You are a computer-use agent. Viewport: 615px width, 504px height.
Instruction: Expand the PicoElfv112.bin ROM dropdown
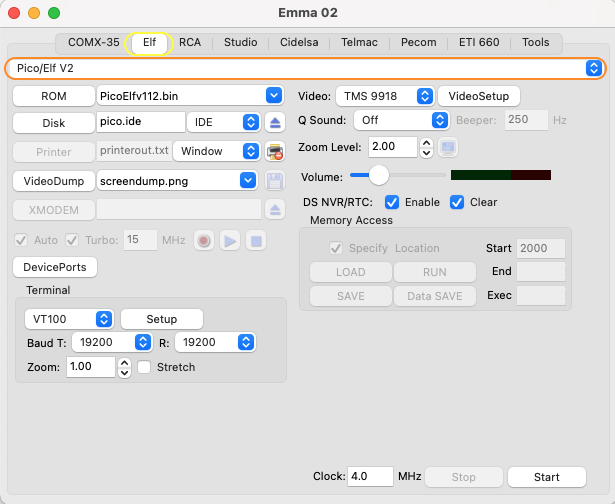274,95
